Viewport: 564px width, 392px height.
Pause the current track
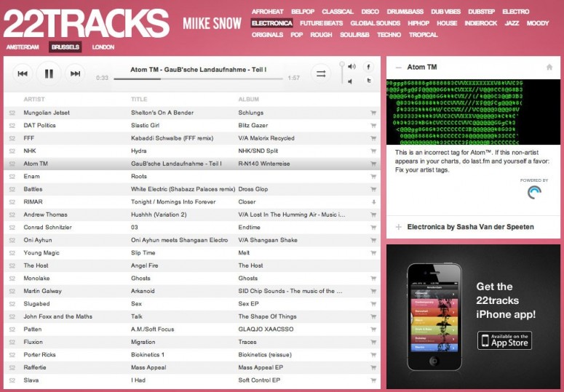(49, 73)
